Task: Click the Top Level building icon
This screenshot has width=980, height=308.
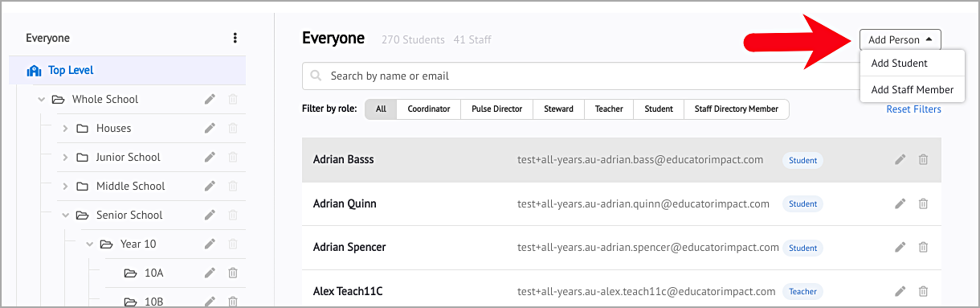Action: point(34,71)
